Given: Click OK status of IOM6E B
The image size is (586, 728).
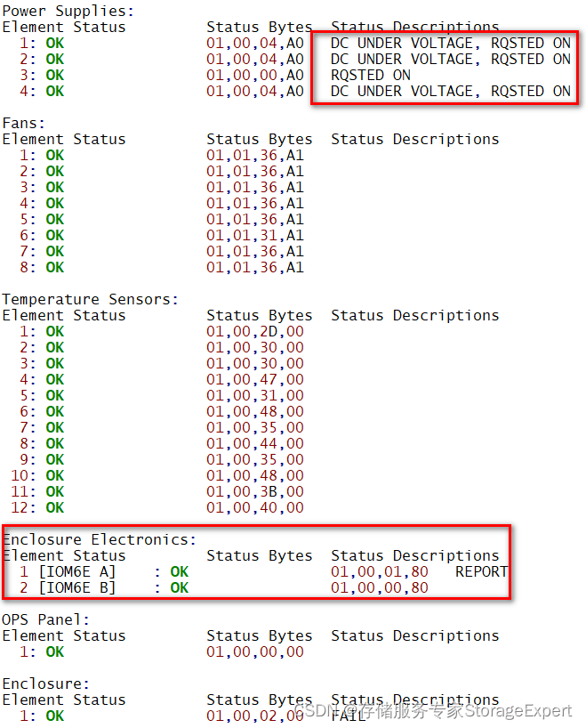Looking at the screenshot, I should pos(179,588).
